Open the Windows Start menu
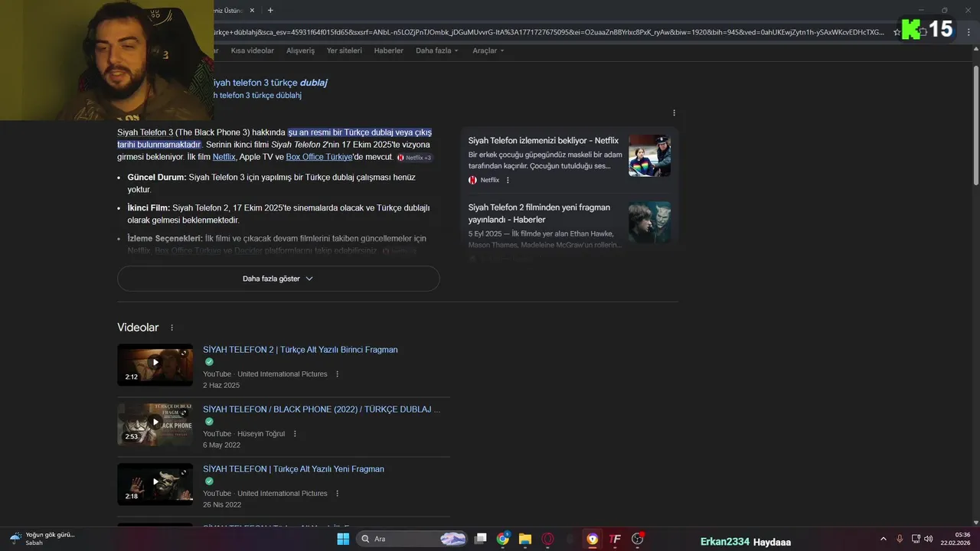The width and height of the screenshot is (980, 551). pos(343,539)
